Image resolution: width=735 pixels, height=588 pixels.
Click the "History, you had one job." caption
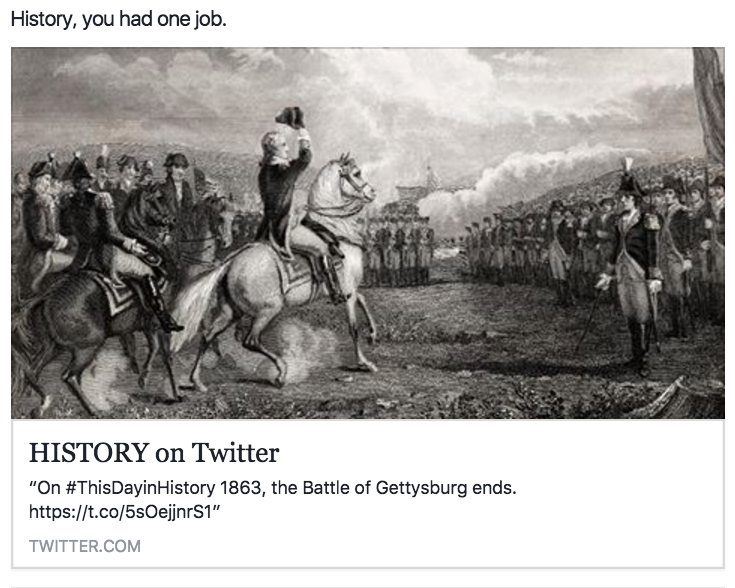[x=118, y=20]
